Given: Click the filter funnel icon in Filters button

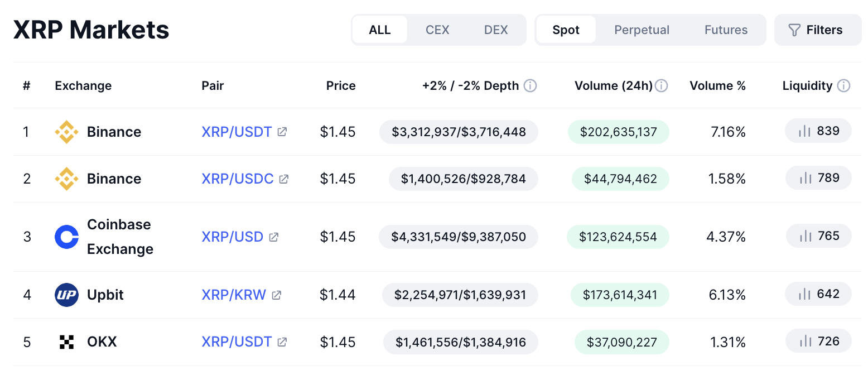Looking at the screenshot, I should click(x=794, y=30).
